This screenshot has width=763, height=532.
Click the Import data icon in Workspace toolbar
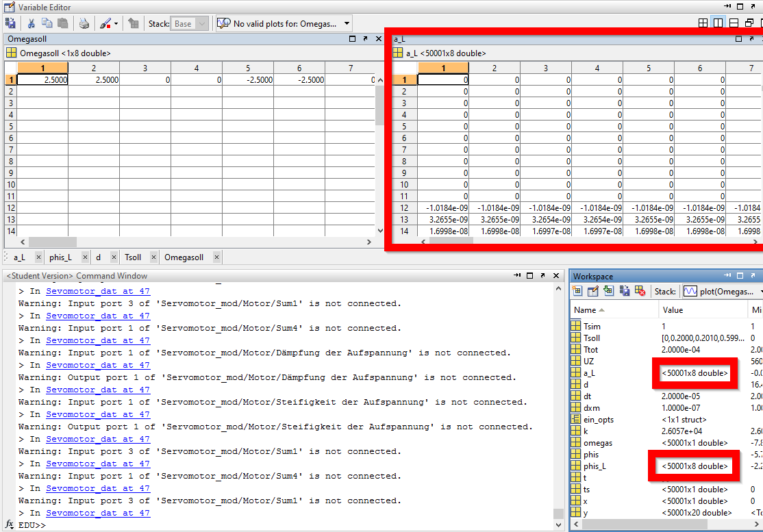[608, 291]
